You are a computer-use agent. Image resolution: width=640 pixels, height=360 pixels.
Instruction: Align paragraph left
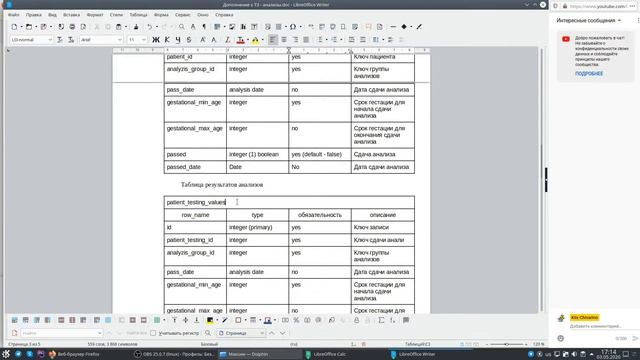click(273, 40)
